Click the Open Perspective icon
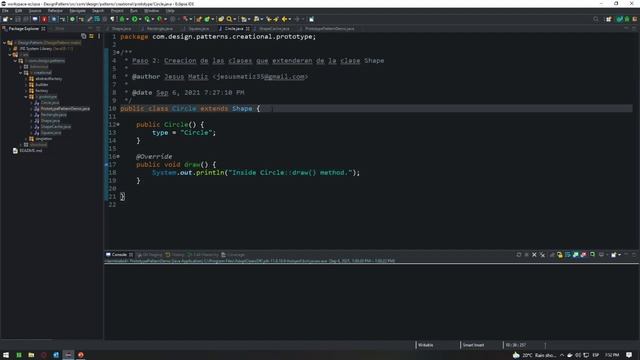640x360 pixels. pyautogui.click(x=609, y=19)
